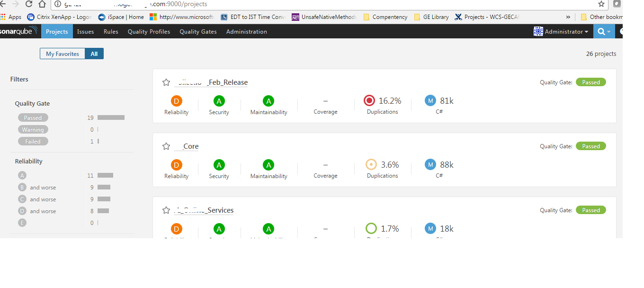Screen dimensions: 644x288
Task: Open the Rules menu item
Action: (111, 32)
